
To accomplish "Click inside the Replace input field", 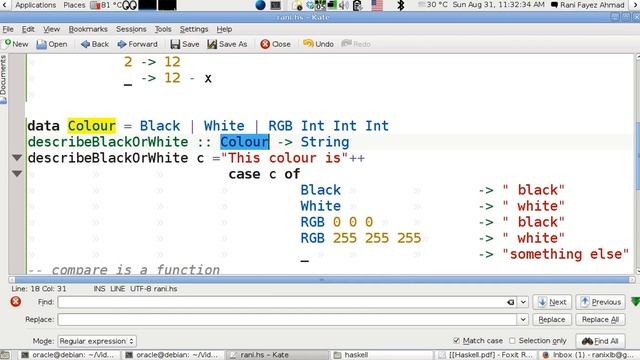I will [x=287, y=319].
